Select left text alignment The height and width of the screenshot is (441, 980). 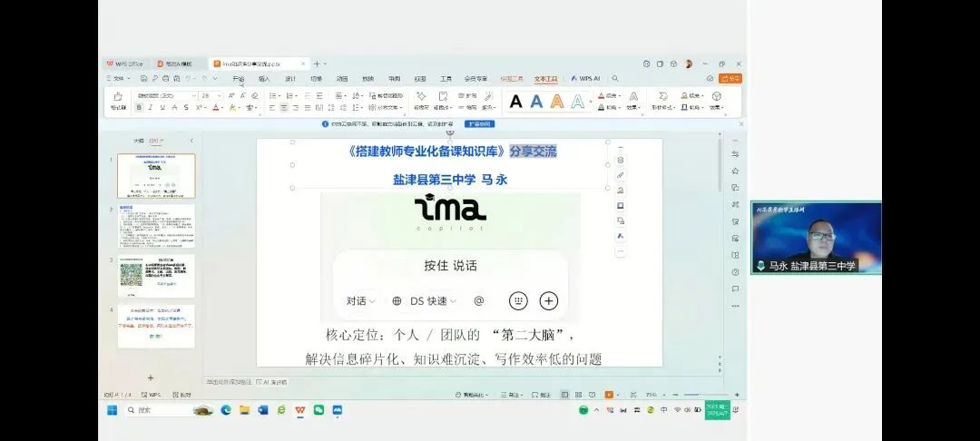[x=272, y=107]
